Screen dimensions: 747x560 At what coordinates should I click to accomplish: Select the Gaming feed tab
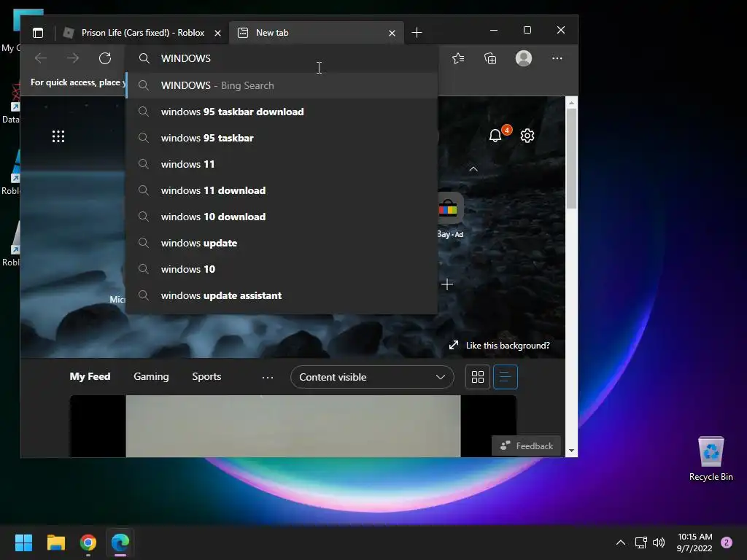click(151, 376)
